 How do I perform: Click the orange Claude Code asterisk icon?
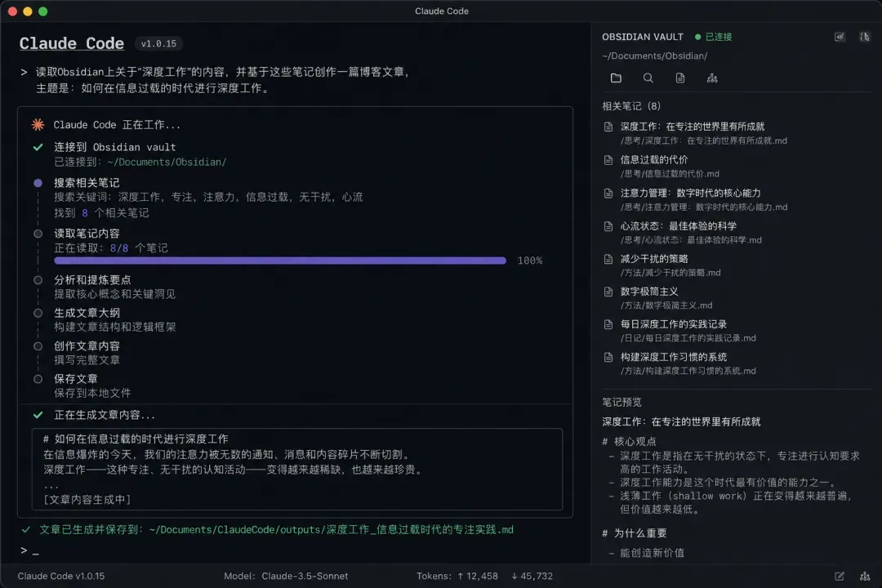tap(38, 125)
